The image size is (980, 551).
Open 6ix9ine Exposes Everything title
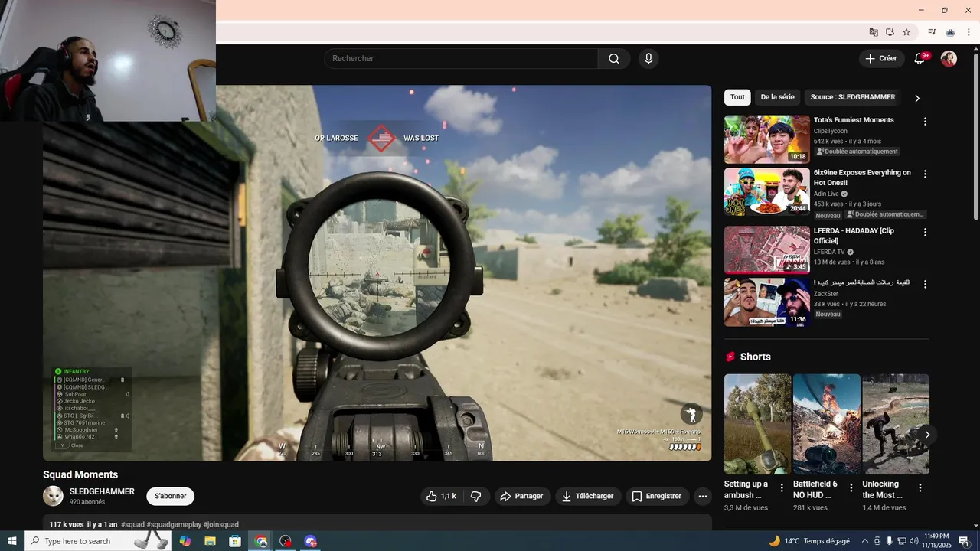pyautogui.click(x=862, y=178)
